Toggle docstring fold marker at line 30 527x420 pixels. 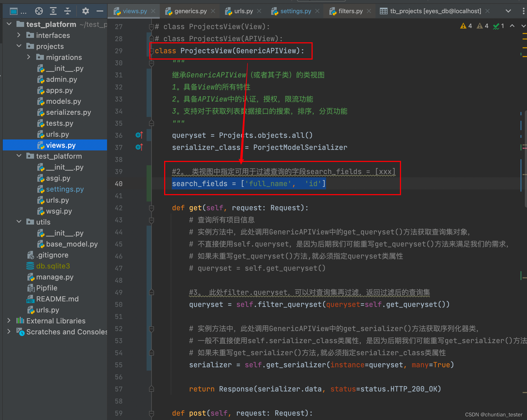(x=151, y=63)
